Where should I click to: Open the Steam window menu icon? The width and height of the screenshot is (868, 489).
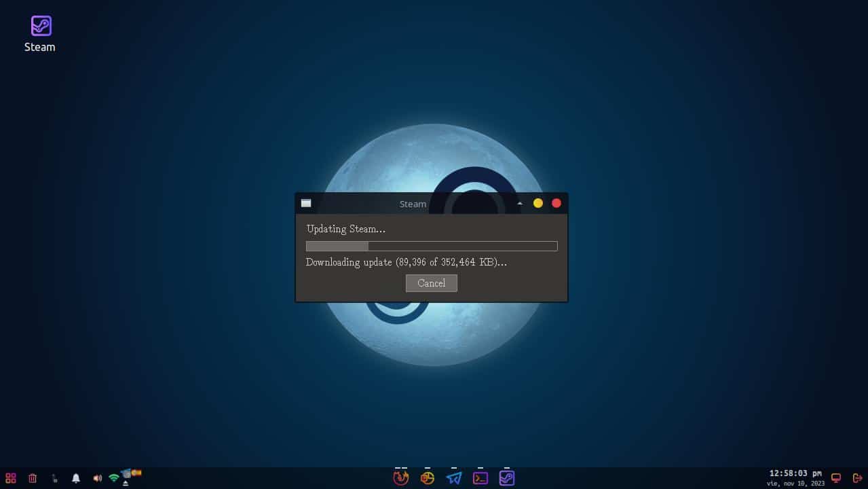coord(306,203)
